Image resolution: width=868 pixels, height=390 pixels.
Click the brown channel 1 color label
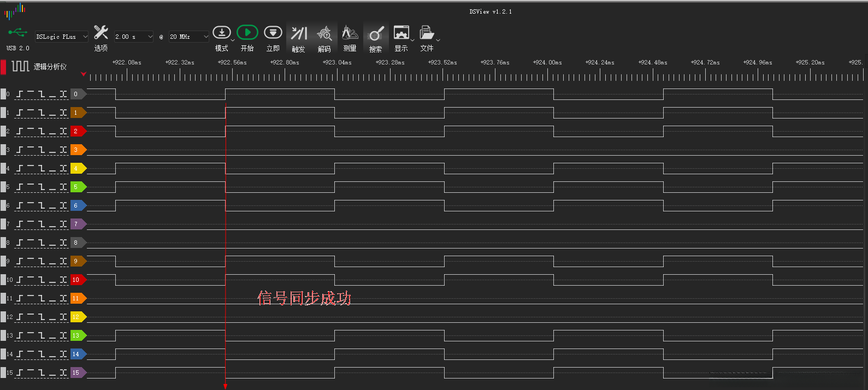tap(78, 113)
